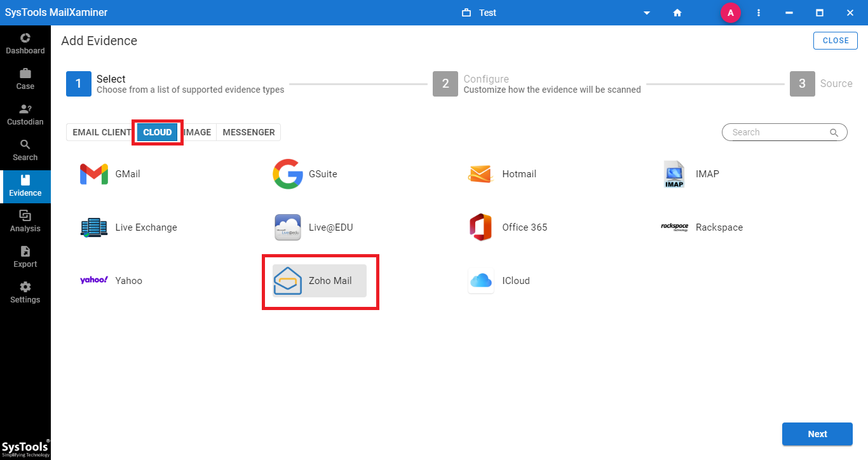Maximize the MailXaminer window

[x=820, y=13]
